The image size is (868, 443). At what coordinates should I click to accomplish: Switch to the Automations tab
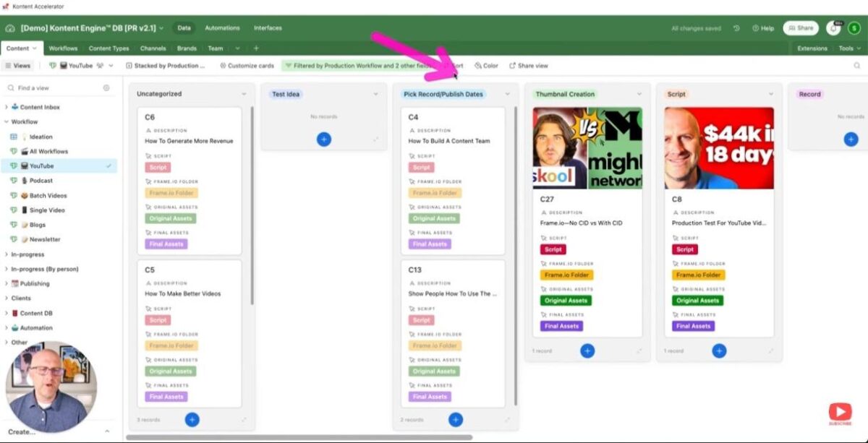(222, 27)
